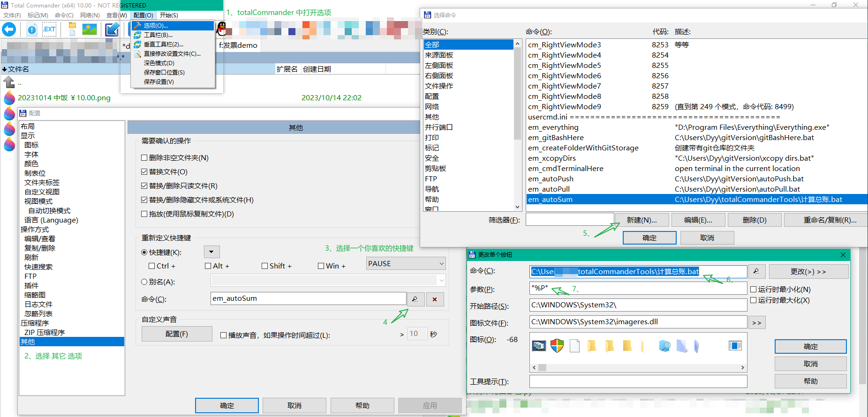Click the folder and file tree toolbar icon

point(72,29)
